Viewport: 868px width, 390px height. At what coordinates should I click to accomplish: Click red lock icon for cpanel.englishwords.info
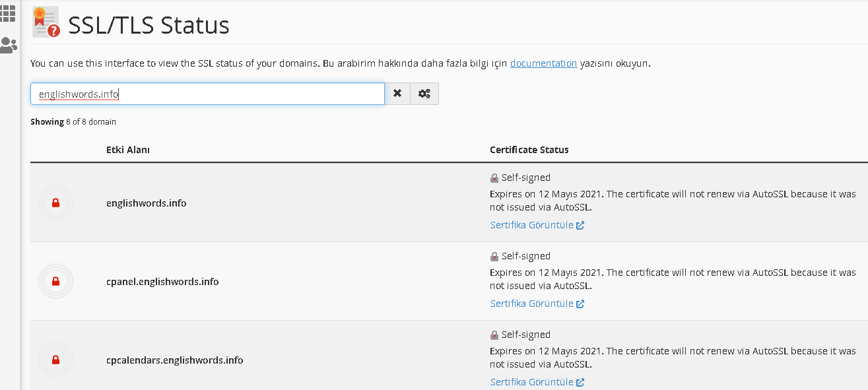(55, 282)
